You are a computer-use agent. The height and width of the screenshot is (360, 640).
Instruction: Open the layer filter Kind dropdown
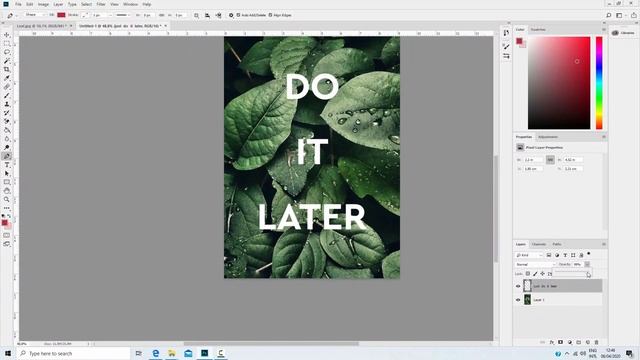pos(529,255)
